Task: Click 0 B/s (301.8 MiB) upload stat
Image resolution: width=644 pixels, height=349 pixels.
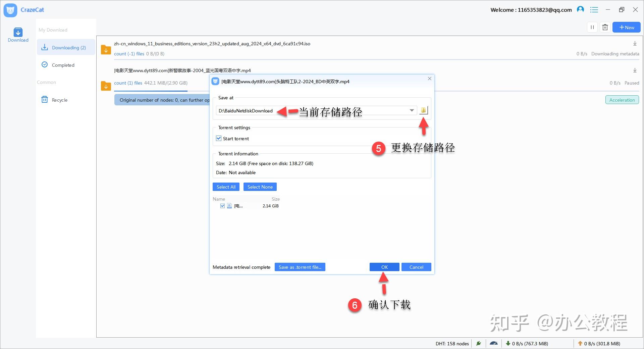Action: [x=602, y=344]
